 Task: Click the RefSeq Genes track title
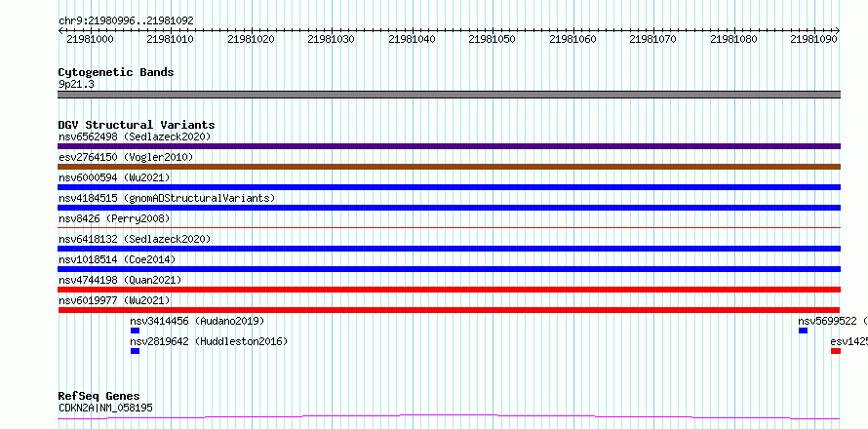click(x=99, y=396)
